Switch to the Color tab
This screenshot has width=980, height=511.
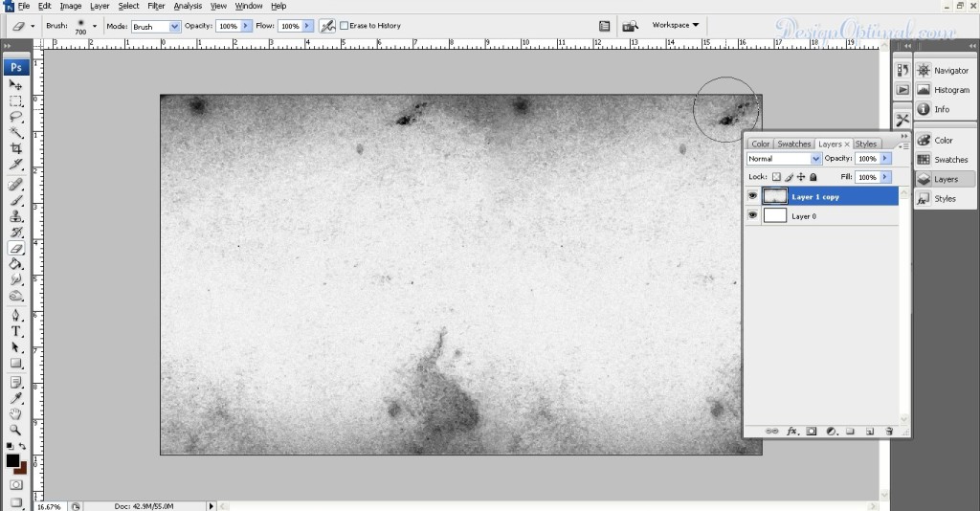click(761, 144)
